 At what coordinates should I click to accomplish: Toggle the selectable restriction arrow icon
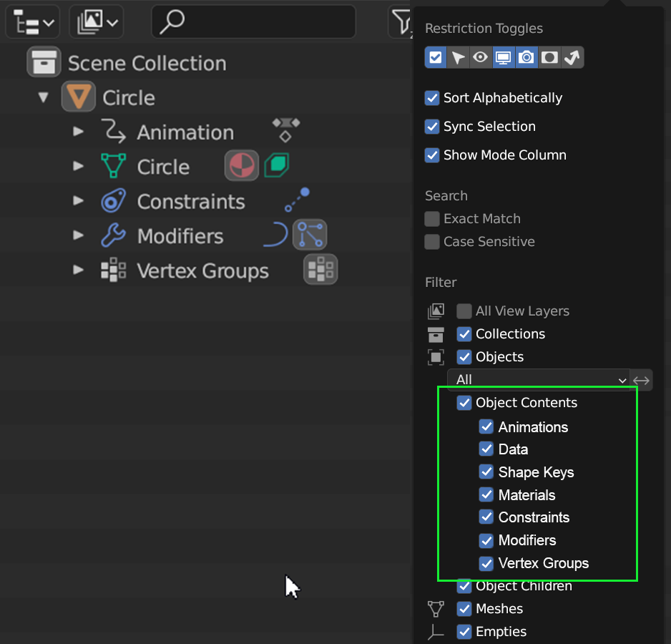[458, 57]
